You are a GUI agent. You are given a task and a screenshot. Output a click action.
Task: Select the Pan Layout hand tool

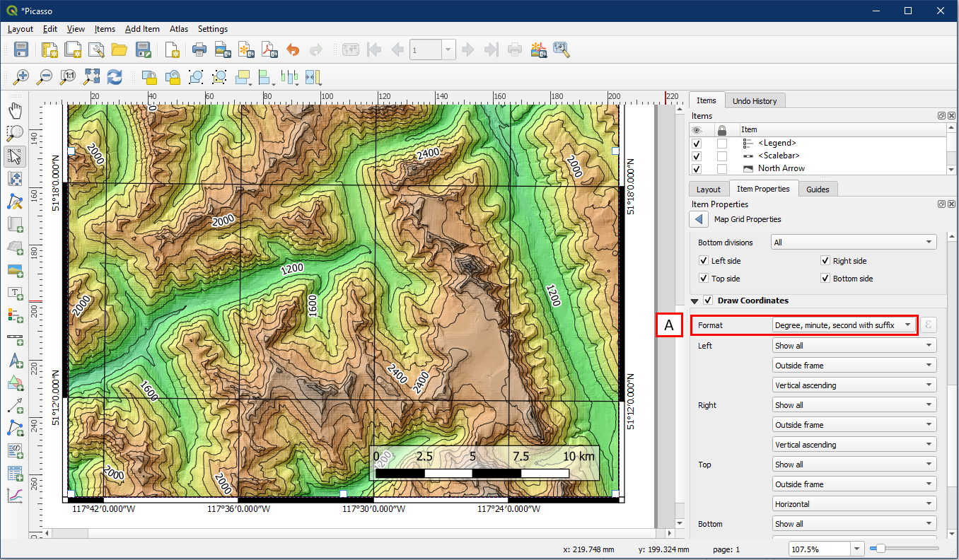click(15, 110)
